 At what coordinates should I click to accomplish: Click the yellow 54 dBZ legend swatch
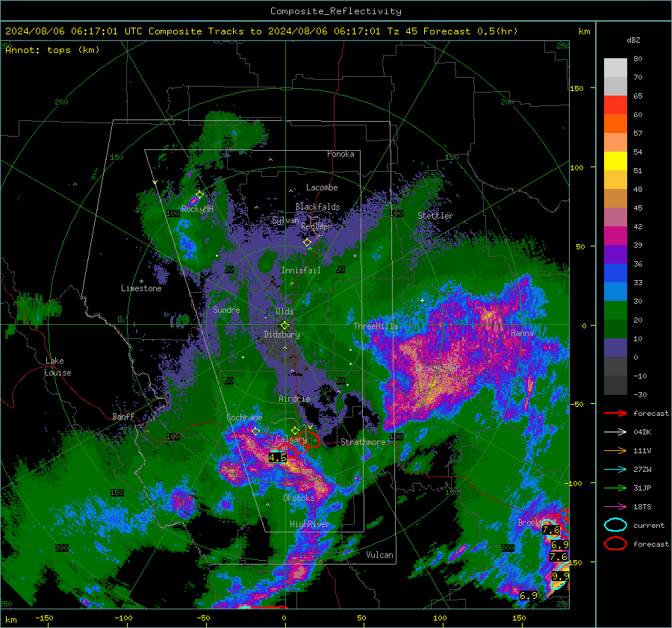tap(615, 161)
